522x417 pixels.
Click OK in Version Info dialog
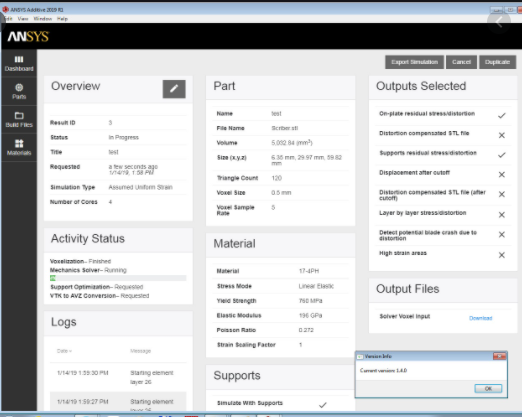point(488,389)
